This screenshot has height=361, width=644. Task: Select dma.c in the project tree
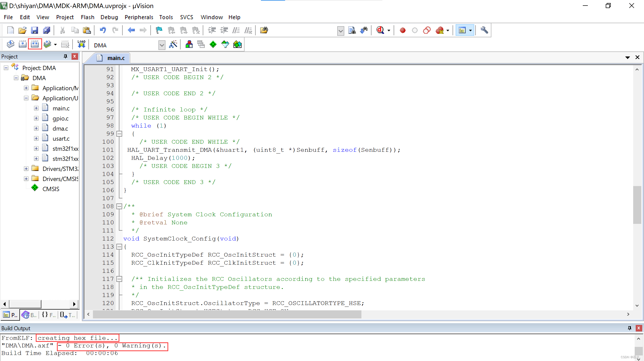tap(60, 128)
